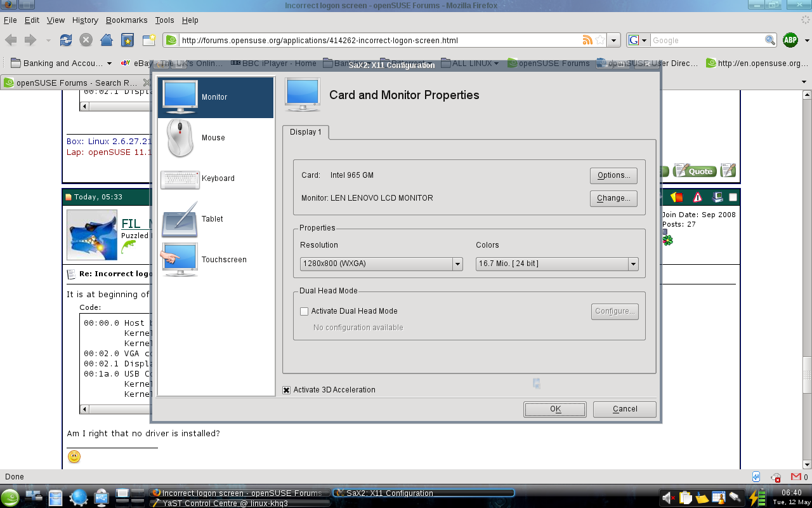The width and height of the screenshot is (812, 508).
Task: Expand Banking and Accou… bookmark folder
Action: pyautogui.click(x=62, y=63)
